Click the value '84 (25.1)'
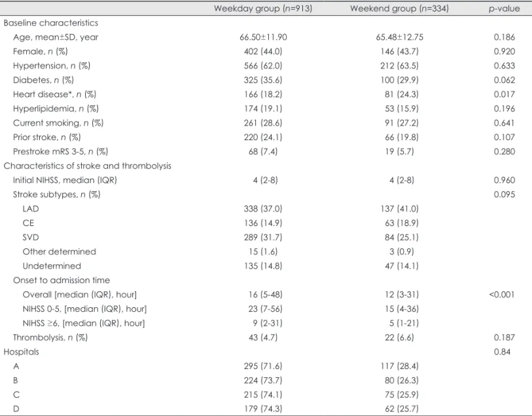532x416 pixels. point(401,237)
